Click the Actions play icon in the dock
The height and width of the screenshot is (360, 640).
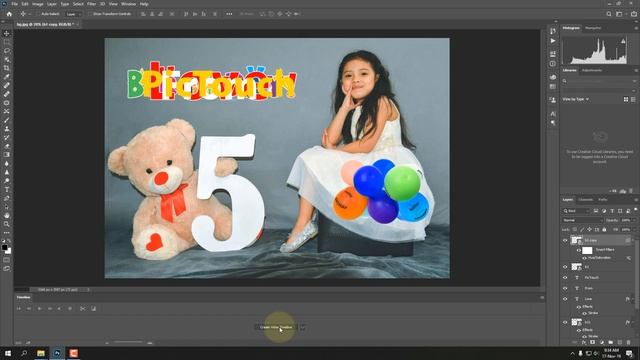tap(553, 41)
